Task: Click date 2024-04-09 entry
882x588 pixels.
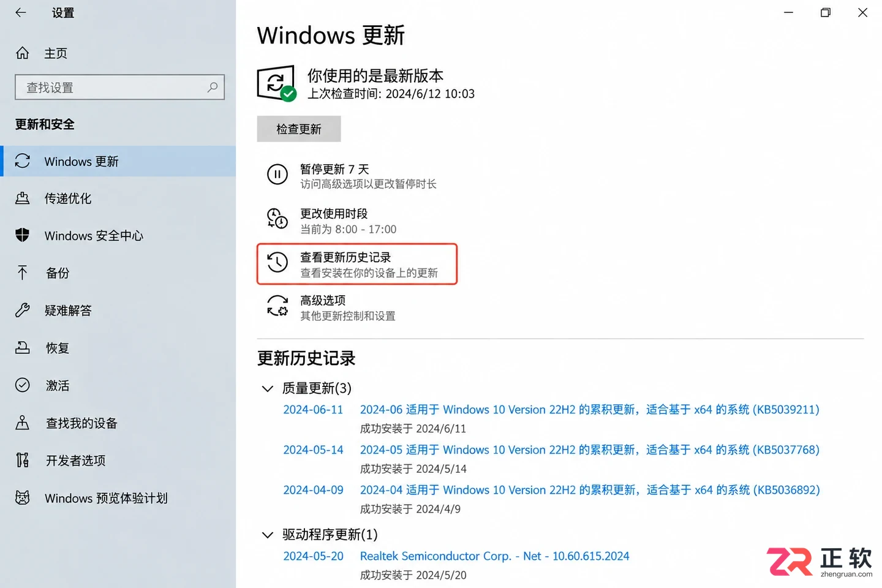Action: (x=313, y=490)
